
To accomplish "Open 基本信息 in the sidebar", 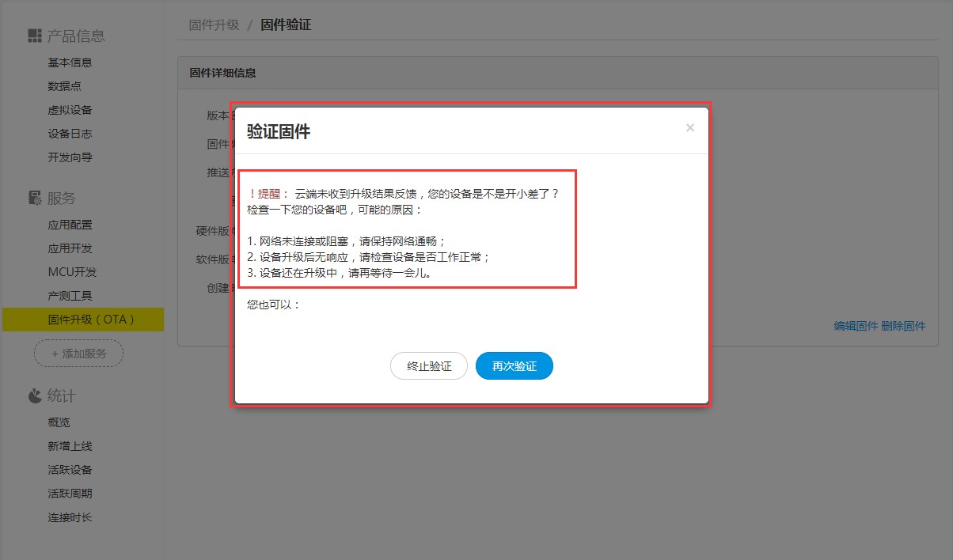I will click(x=70, y=62).
